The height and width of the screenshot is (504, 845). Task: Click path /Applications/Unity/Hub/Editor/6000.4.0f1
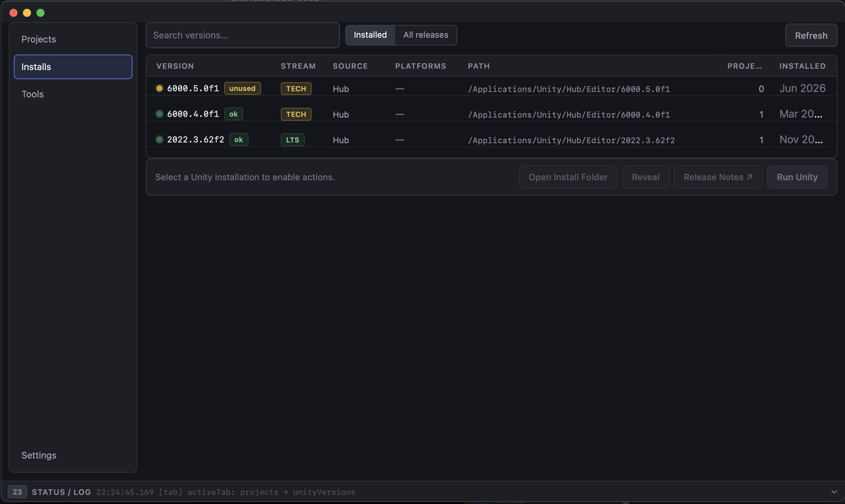click(x=569, y=115)
